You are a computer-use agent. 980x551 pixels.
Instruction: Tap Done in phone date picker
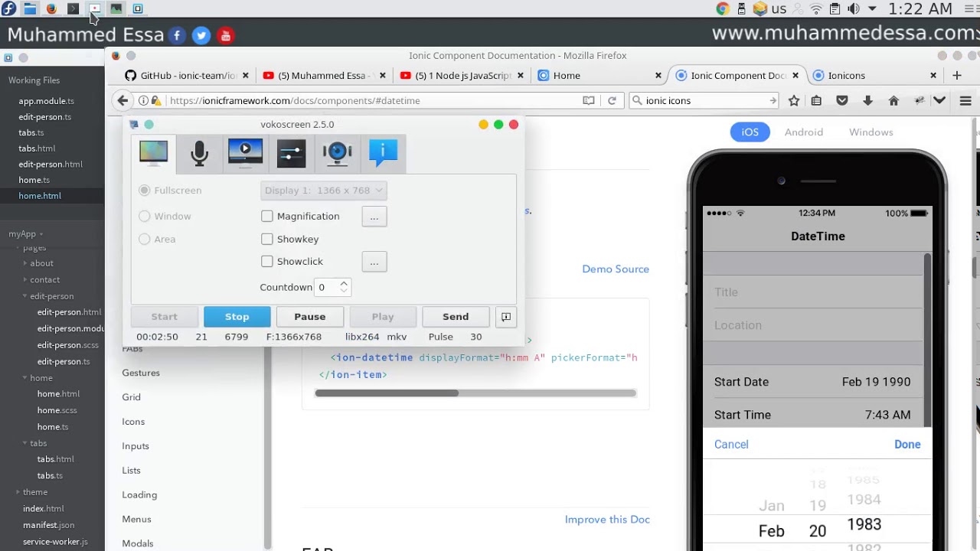click(907, 445)
